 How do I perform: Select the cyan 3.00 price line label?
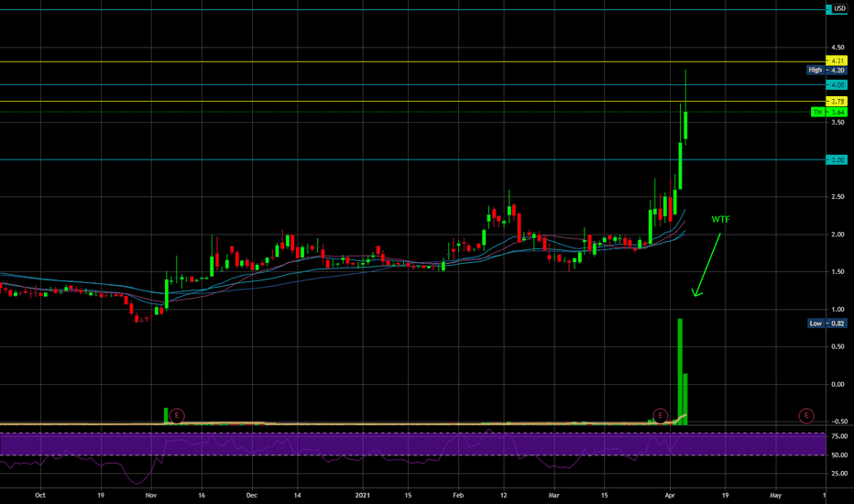coord(838,159)
